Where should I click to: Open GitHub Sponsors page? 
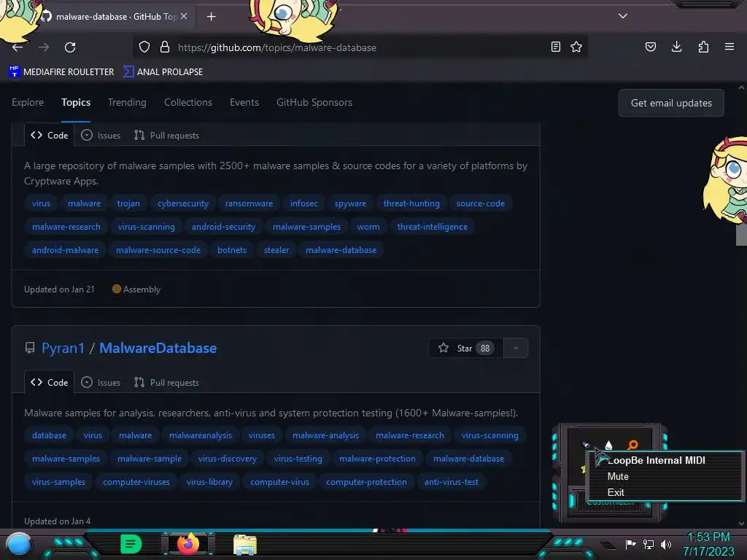(314, 102)
